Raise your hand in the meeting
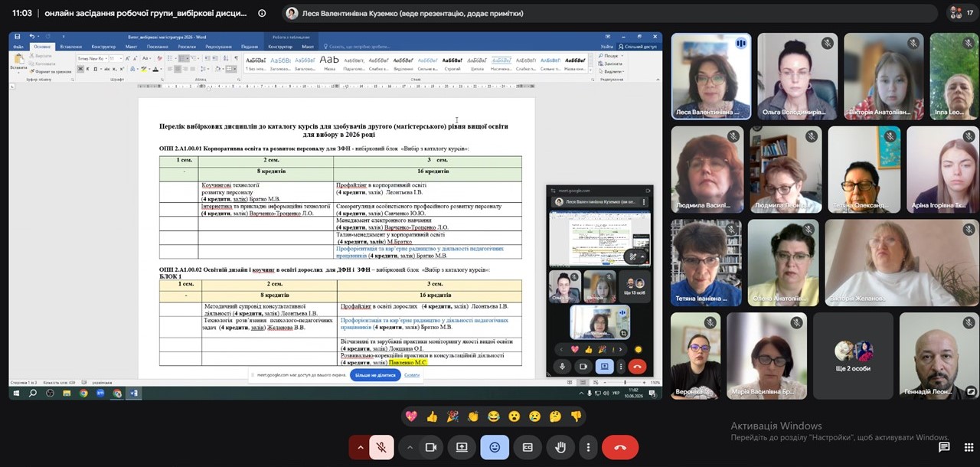Screen dimensions: 980x467 click(560, 447)
